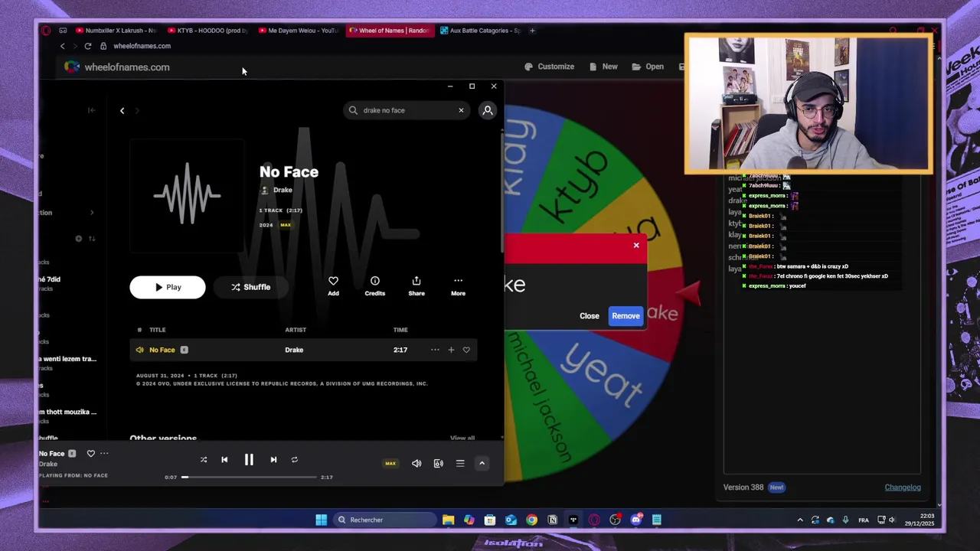Show hidden system tray icons
Viewport: 980px width, 551px height.
(800, 520)
